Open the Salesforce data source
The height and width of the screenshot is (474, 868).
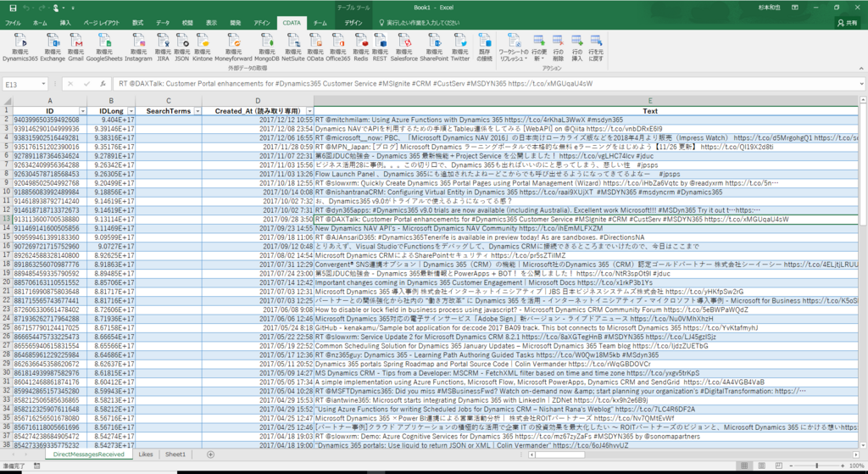[404, 47]
